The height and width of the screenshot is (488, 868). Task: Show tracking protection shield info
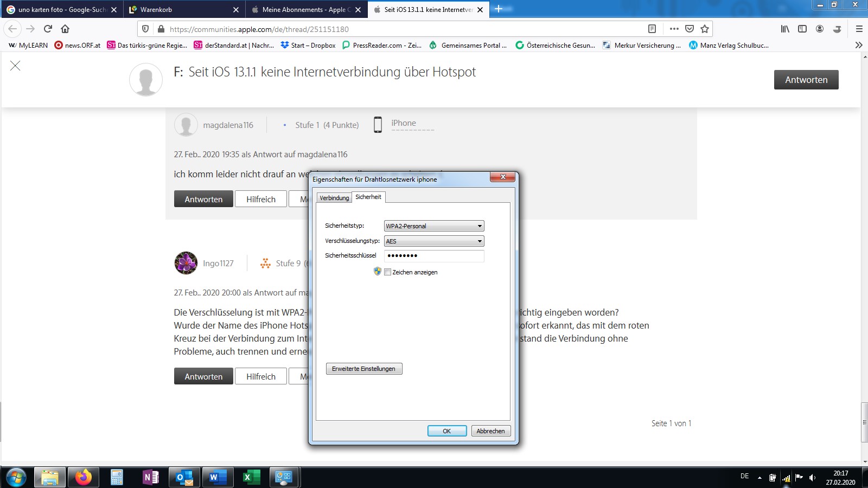(x=145, y=29)
